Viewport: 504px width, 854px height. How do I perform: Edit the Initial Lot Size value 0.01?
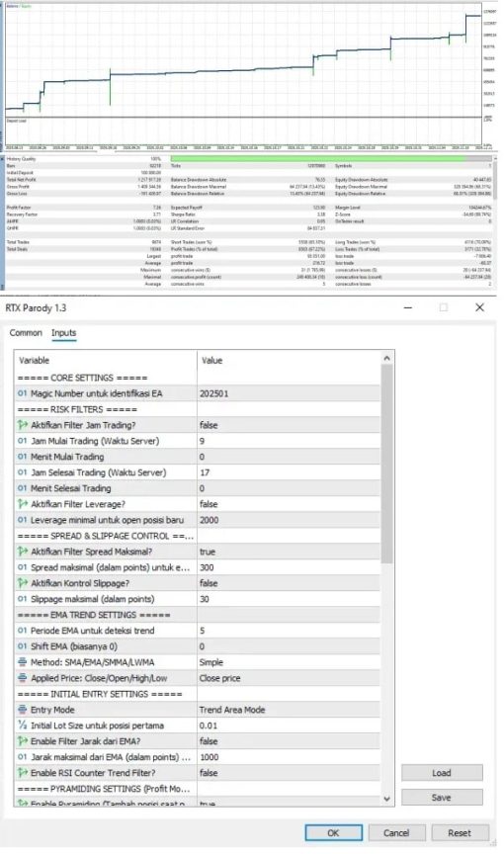[x=289, y=725]
